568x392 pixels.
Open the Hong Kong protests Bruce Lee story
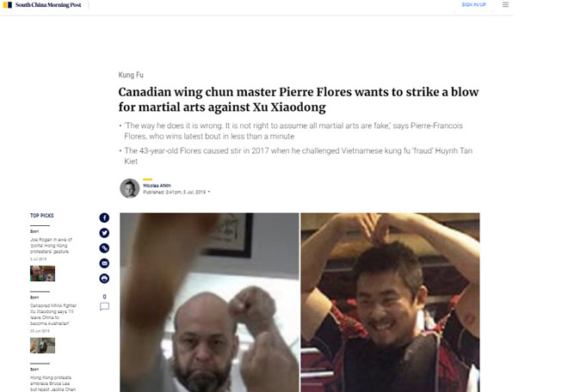coord(52,383)
